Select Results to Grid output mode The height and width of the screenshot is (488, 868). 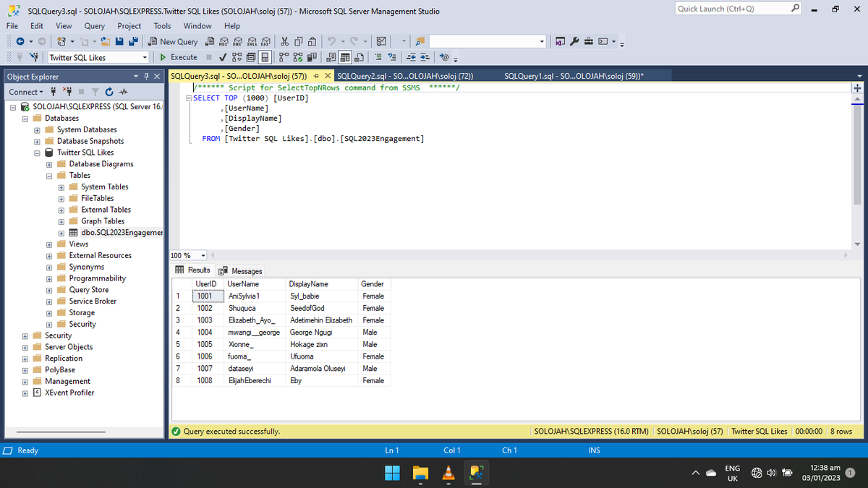pos(345,57)
